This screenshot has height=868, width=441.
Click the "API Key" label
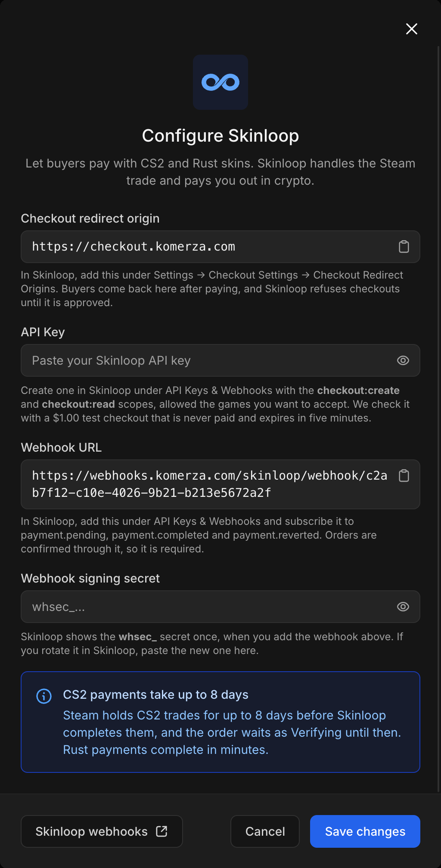(43, 332)
